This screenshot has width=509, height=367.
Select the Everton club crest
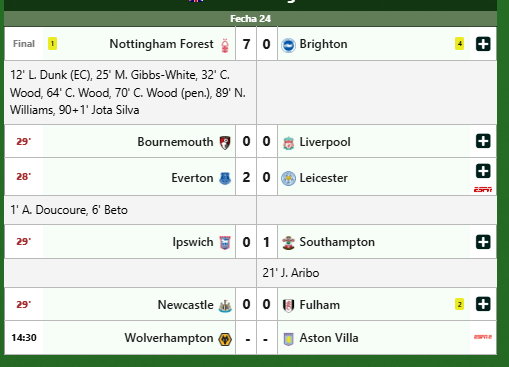point(225,178)
